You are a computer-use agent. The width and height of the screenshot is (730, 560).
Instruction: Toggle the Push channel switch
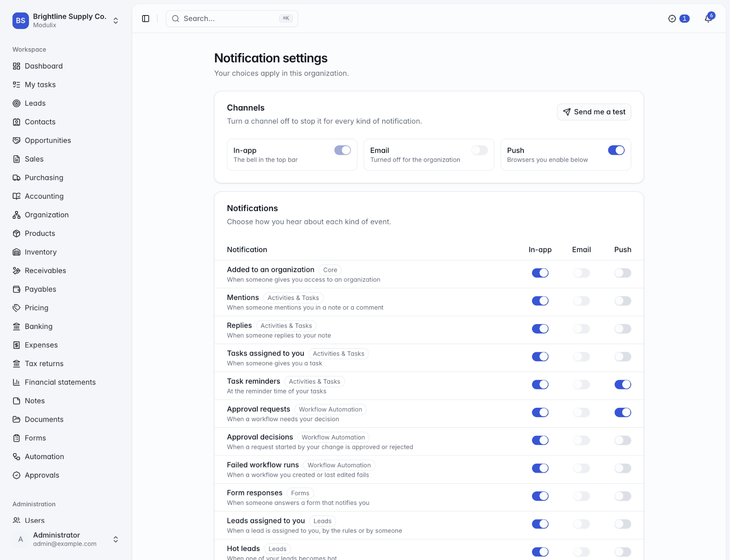point(616,150)
